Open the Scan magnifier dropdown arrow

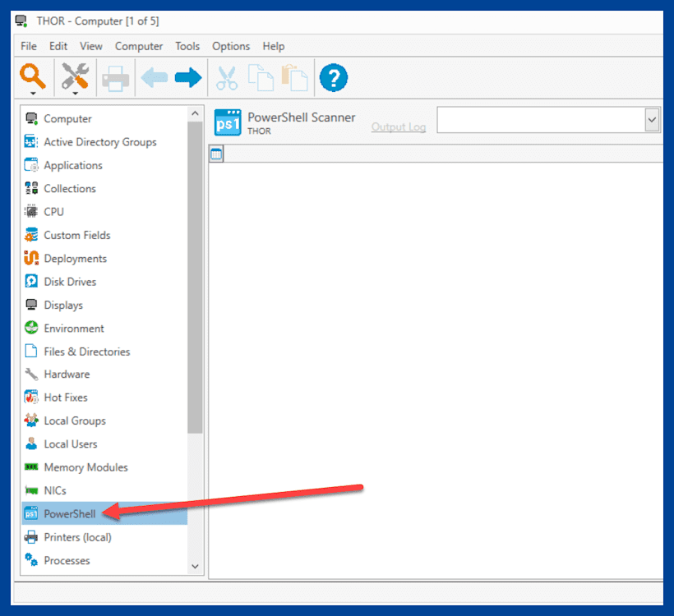[33, 93]
